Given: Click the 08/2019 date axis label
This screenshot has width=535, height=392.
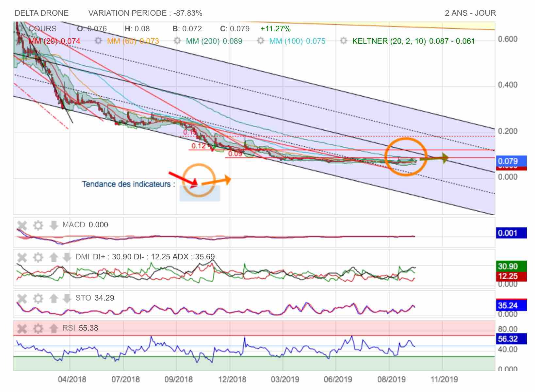Looking at the screenshot, I should [x=391, y=379].
